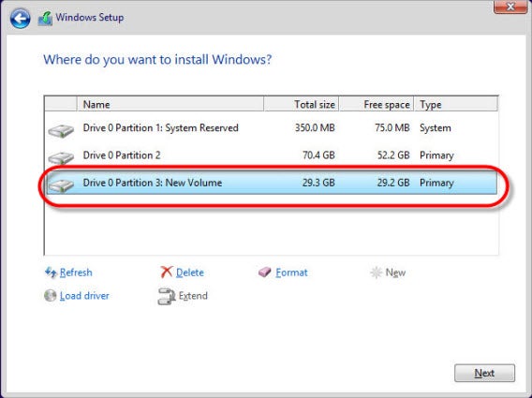Click the System type cell
Screen dimensions: 532x398
click(436, 128)
